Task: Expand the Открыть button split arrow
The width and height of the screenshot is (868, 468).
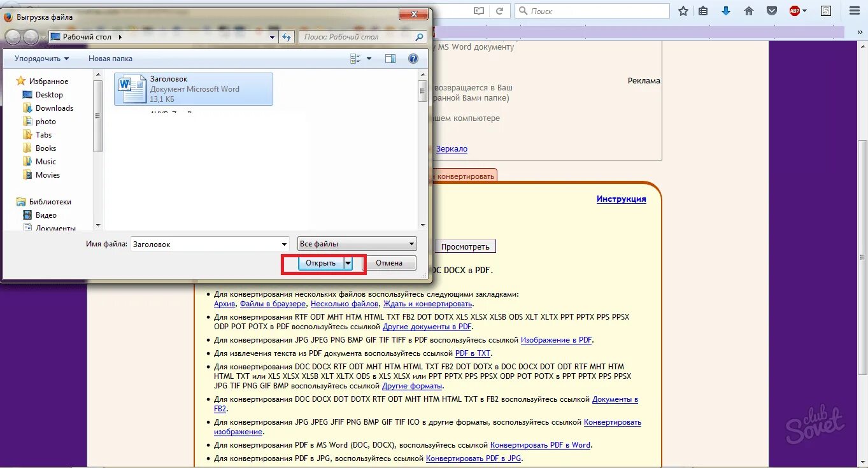Action: click(348, 263)
